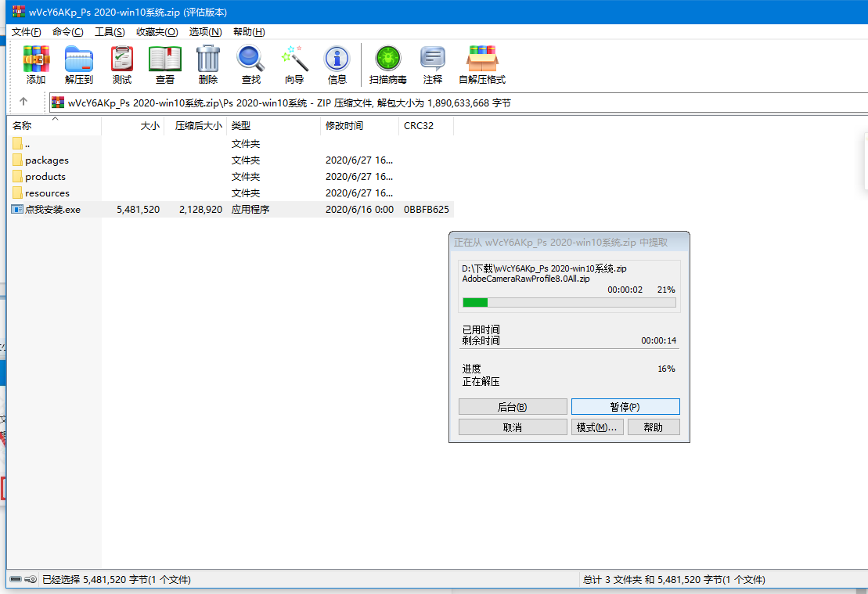
Task: Click the 取消 cancel button
Action: (513, 427)
